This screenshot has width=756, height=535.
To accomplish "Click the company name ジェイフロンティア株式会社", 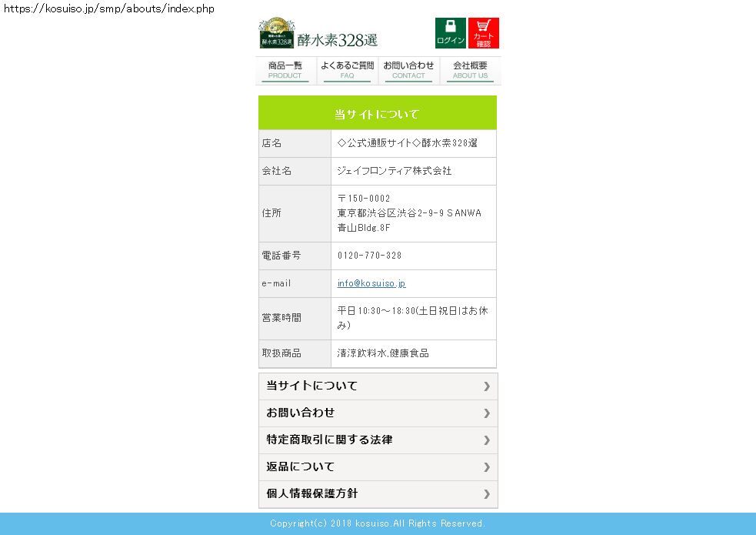I will (395, 171).
